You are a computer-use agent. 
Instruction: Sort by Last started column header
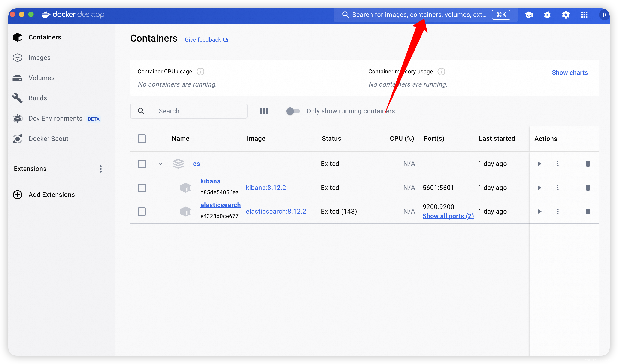coord(497,139)
